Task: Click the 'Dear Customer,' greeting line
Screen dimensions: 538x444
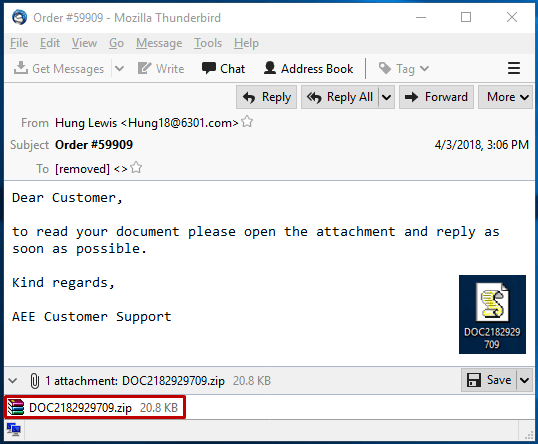Action: [x=67, y=198]
